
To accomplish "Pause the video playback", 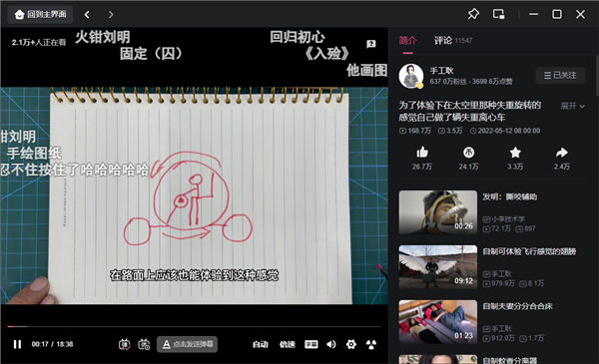I will click(x=17, y=344).
